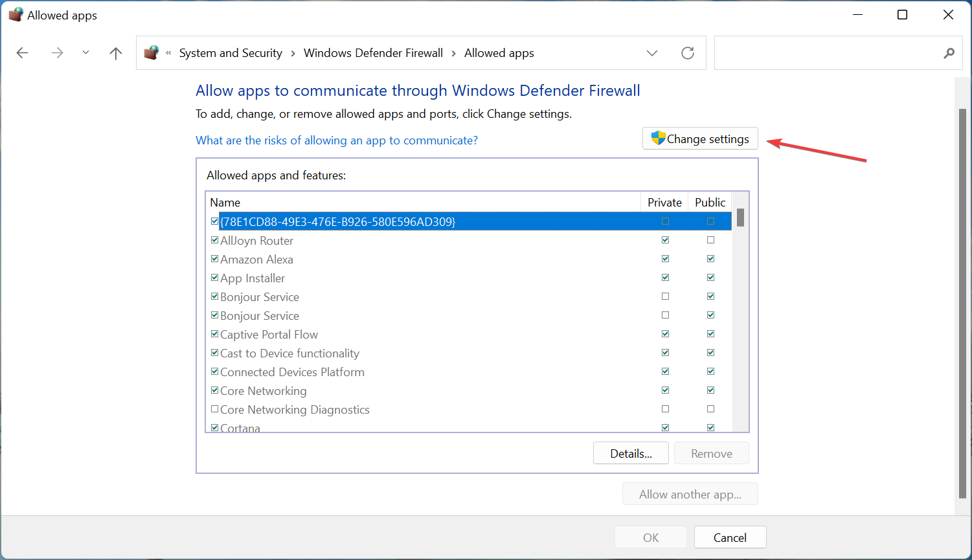Screen dimensions: 972x560
Task: Click the Back navigation arrow
Action: click(23, 53)
